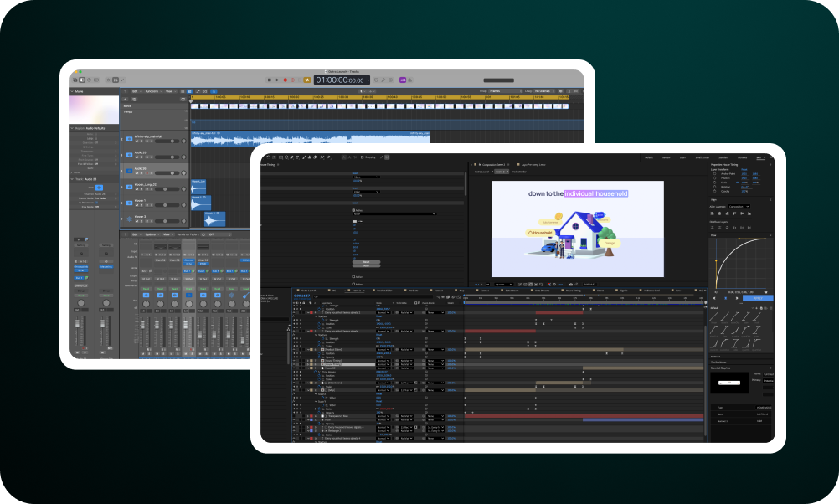Click the Essential Graphics preview thumbnail

729,383
